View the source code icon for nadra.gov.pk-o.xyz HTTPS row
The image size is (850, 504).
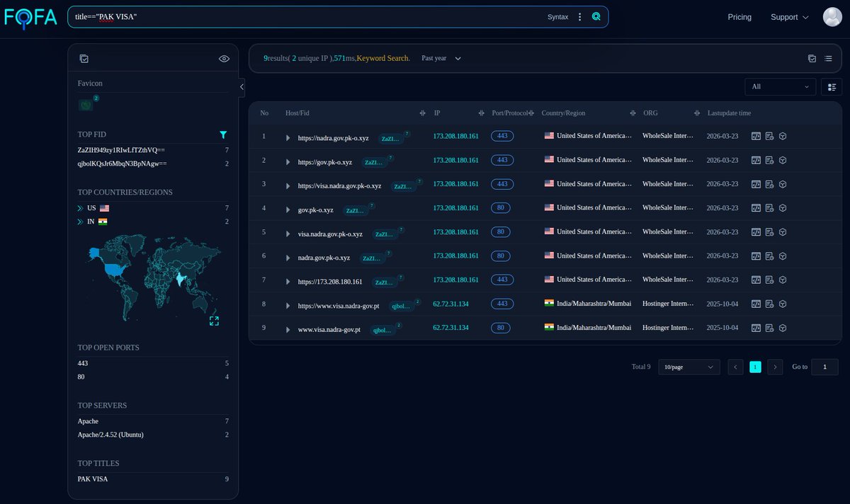pos(756,136)
